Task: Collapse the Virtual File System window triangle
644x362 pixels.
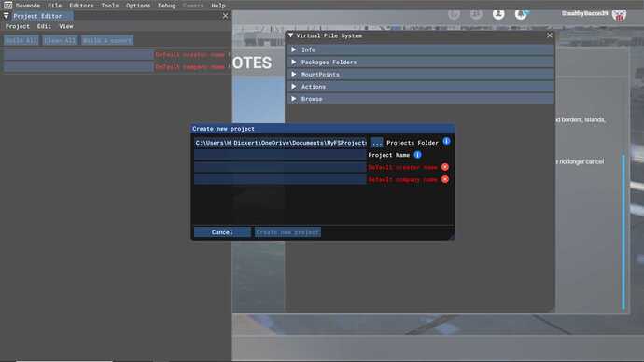Action: pyautogui.click(x=291, y=35)
